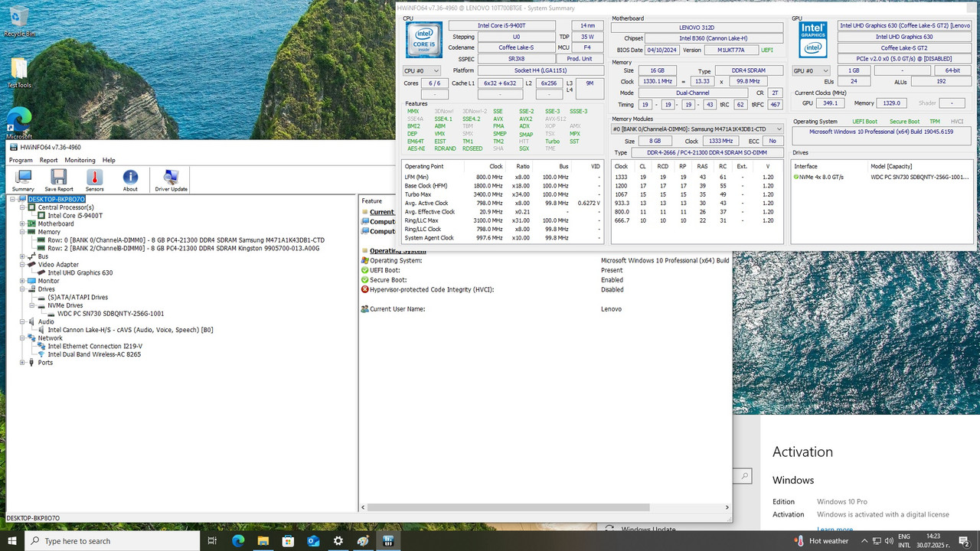This screenshot has width=980, height=551.
Task: Click UEFI Boot label in Operating System panel
Action: point(865,122)
